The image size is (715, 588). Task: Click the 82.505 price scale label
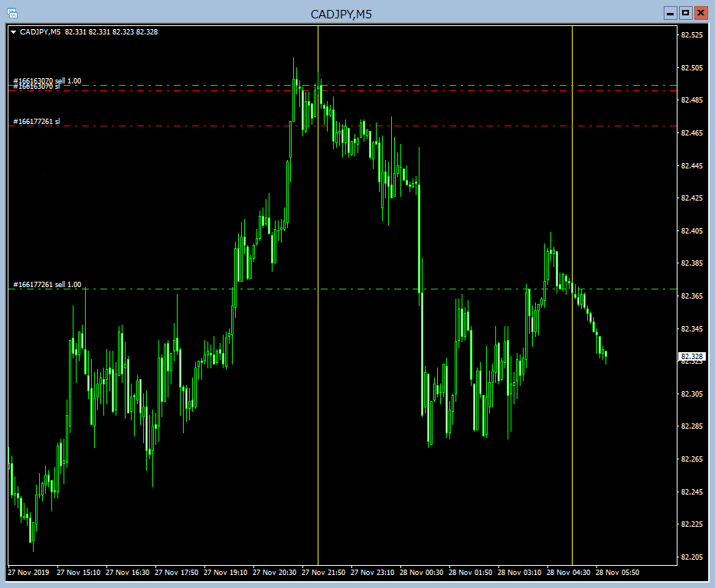tap(692, 68)
